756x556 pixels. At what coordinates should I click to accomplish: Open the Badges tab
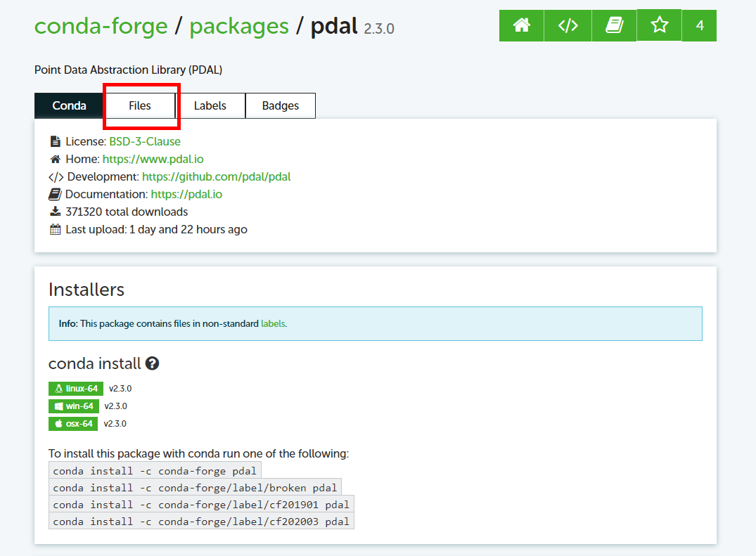coord(281,106)
